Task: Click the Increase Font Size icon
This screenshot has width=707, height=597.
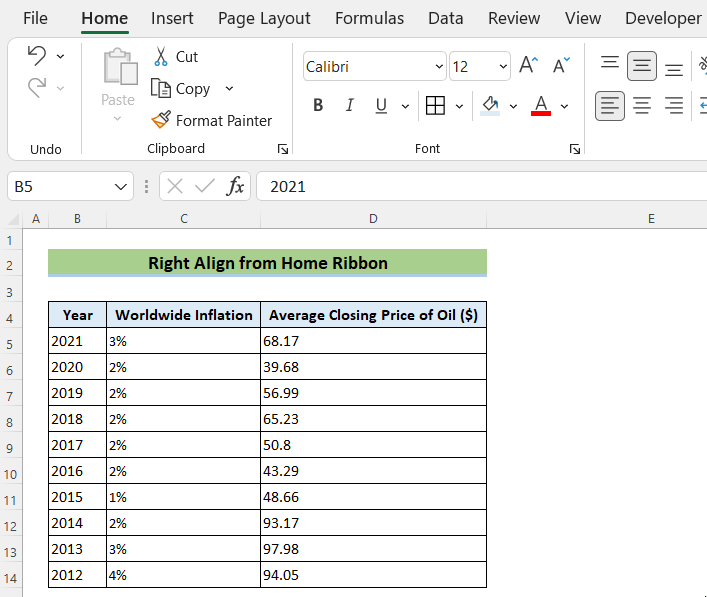Action: click(x=530, y=66)
